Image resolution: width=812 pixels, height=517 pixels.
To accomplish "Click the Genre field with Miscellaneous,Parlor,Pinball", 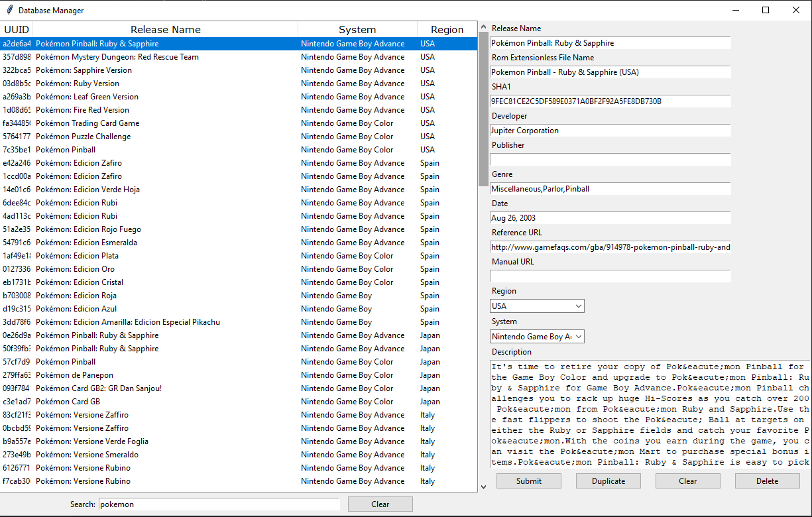I will (x=610, y=189).
